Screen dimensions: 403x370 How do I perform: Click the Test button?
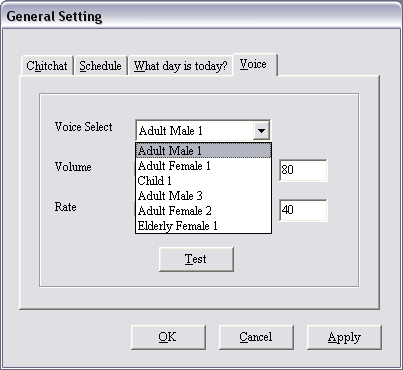click(x=196, y=259)
